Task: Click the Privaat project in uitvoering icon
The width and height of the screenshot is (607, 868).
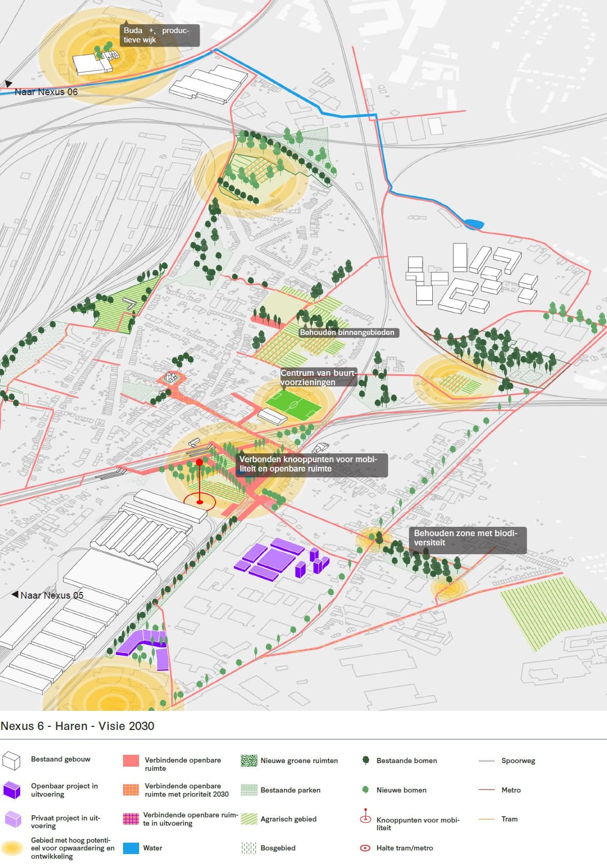Action: [x=13, y=819]
